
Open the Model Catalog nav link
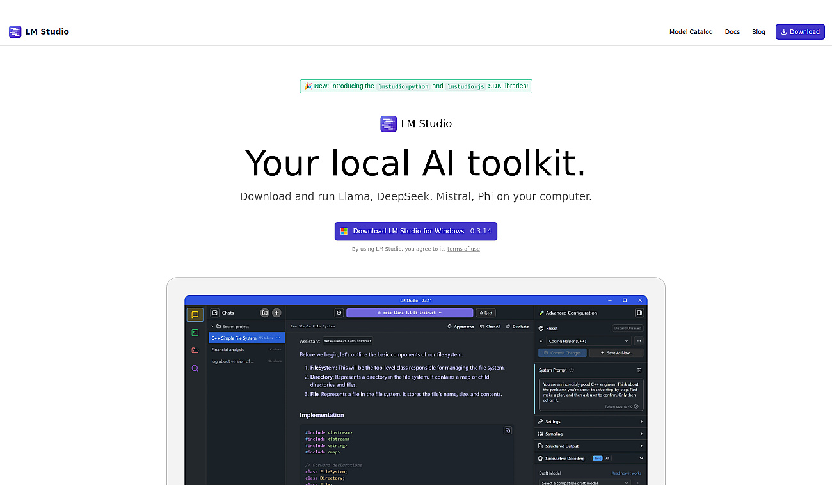click(691, 32)
